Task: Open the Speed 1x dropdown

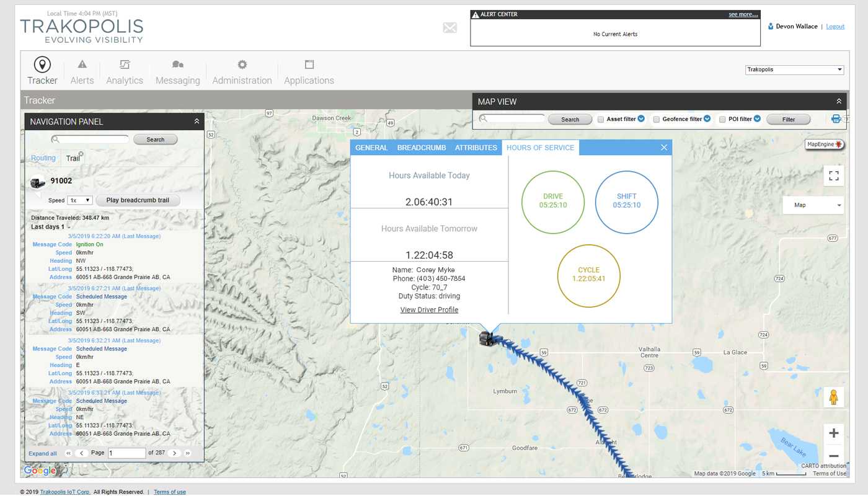Action: coord(80,200)
